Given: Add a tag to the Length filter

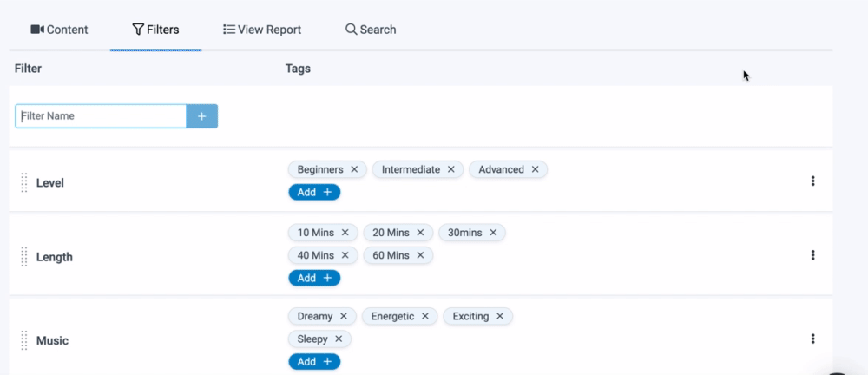Looking at the screenshot, I should pos(314,279).
